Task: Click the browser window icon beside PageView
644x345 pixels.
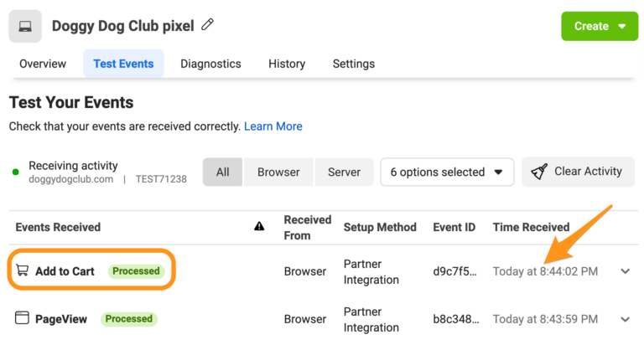Action: click(22, 318)
